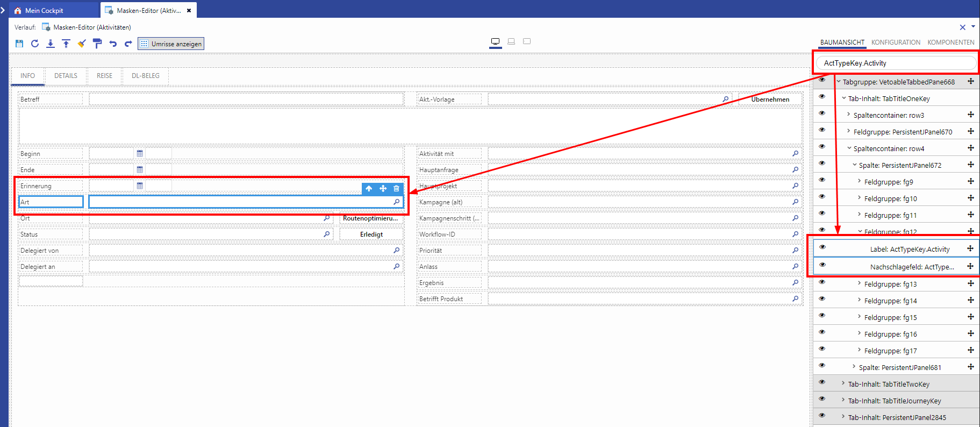Toggle the Umrisse anzeigen button
Viewport: 980px width, 427px height.
tap(171, 44)
